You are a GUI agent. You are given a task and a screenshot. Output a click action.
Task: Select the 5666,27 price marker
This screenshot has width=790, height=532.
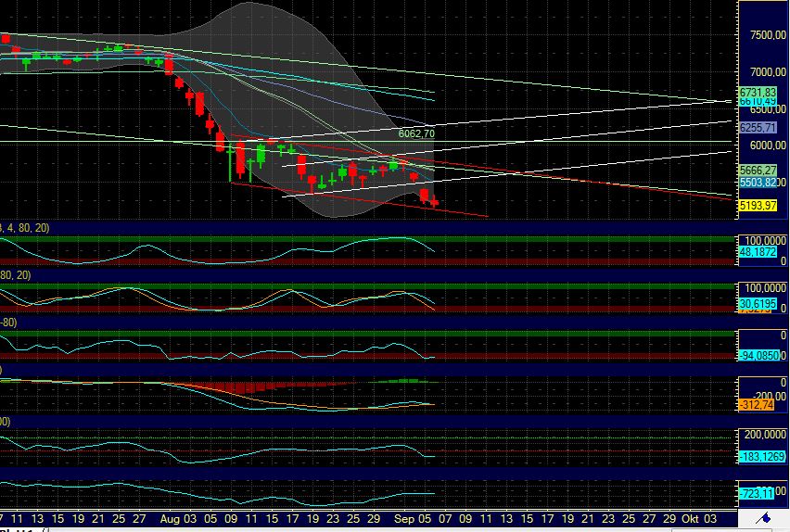tap(757, 171)
